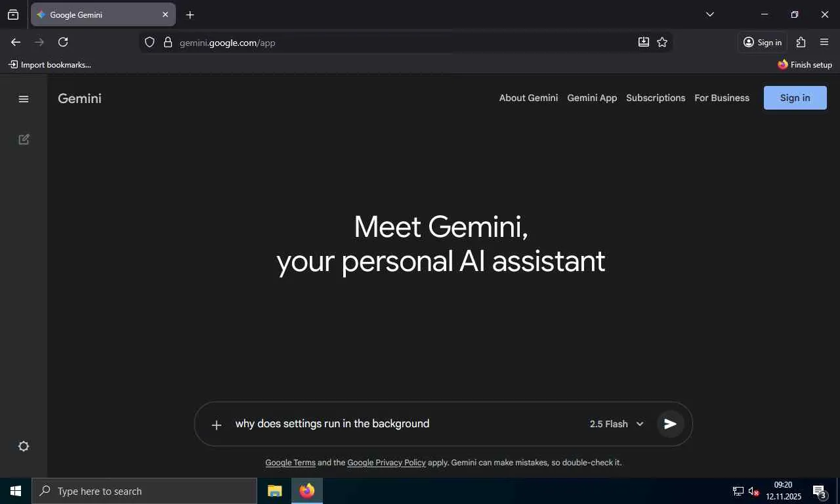The width and height of the screenshot is (840, 504).
Task: Open About Gemini menu link
Action: (x=528, y=98)
